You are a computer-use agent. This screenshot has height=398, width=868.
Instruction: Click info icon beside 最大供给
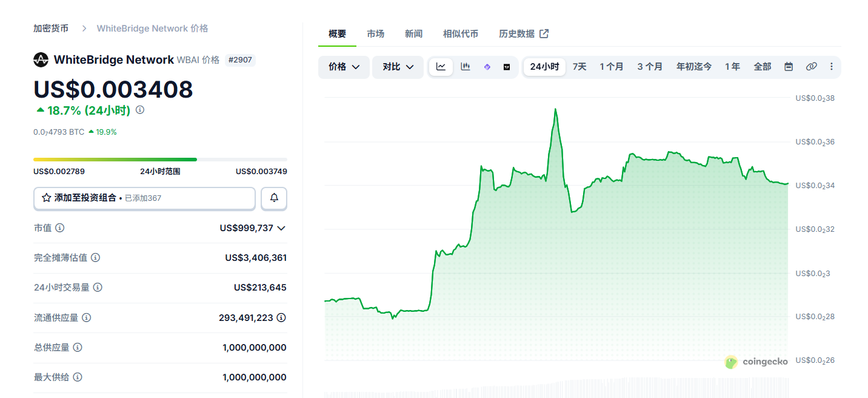(x=78, y=377)
